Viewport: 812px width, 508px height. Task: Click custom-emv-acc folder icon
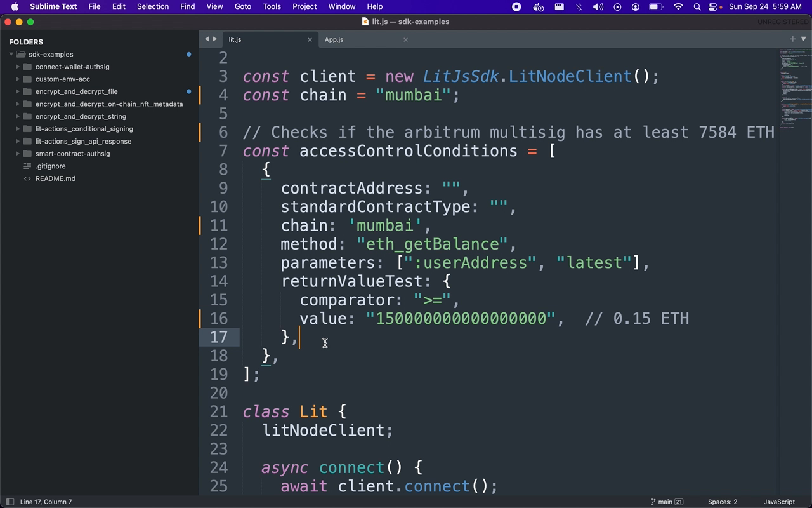pyautogui.click(x=27, y=79)
